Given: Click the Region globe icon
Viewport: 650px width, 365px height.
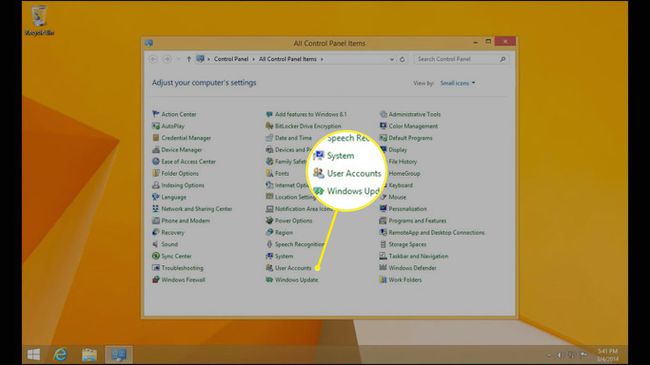Looking at the screenshot, I should pos(269,232).
